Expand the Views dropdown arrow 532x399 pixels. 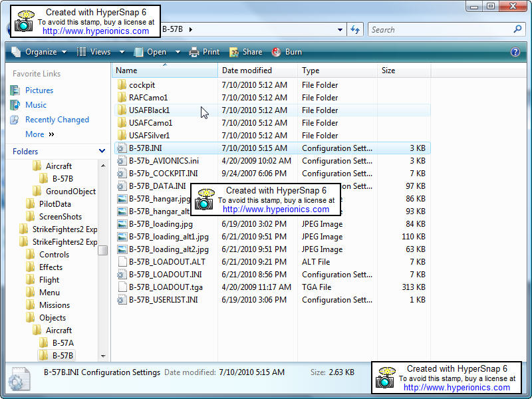pos(122,53)
